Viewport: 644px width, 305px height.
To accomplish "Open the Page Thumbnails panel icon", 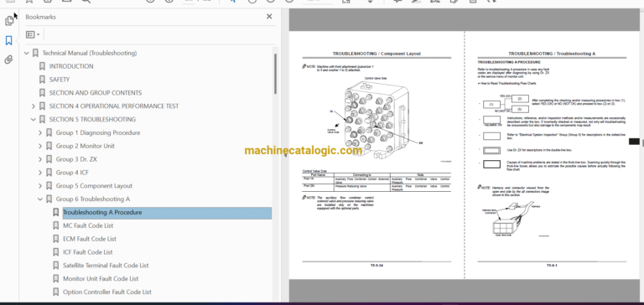I will point(9,21).
